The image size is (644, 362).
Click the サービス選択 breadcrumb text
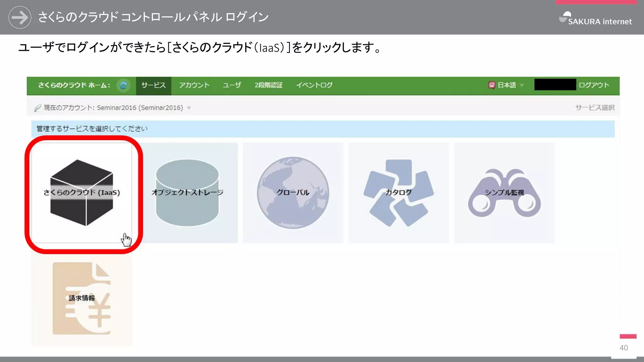coord(595,107)
